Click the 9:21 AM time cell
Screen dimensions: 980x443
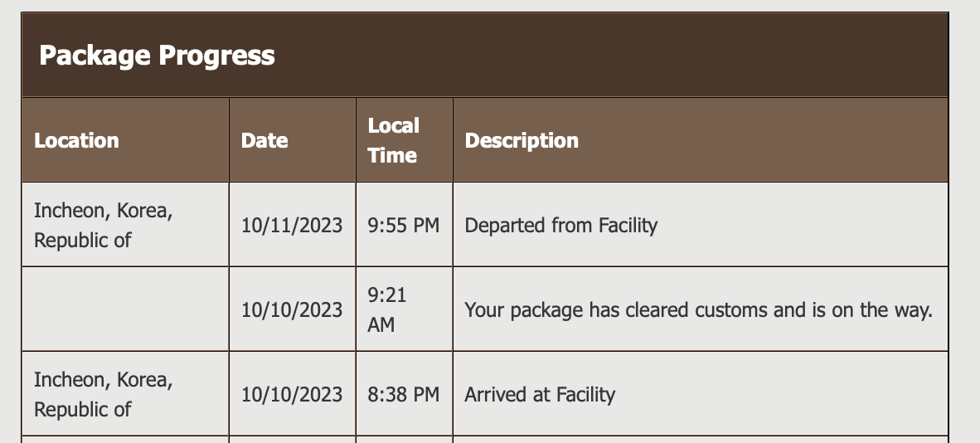387,310
